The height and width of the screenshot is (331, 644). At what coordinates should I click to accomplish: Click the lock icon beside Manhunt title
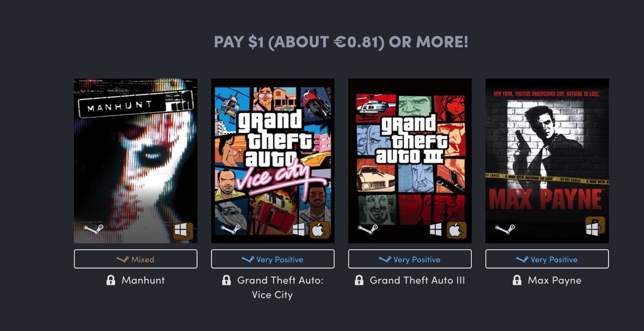point(111,280)
